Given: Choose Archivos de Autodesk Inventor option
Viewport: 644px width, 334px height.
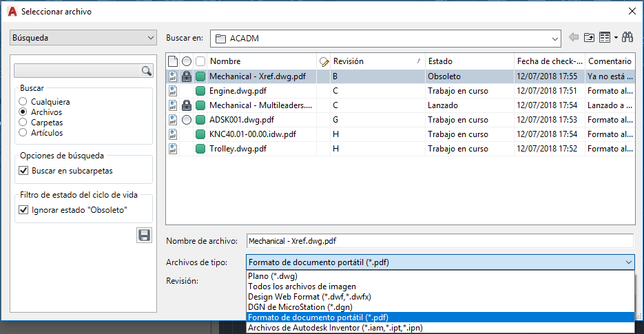Looking at the screenshot, I should tap(440, 327).
